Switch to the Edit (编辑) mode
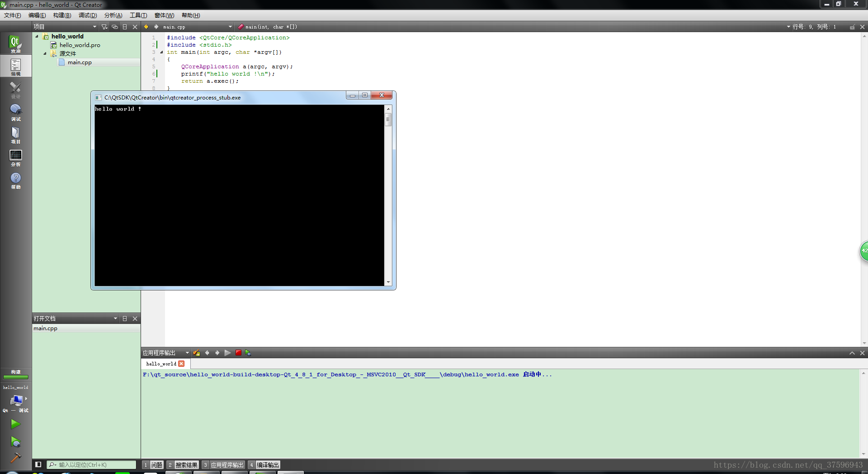The height and width of the screenshot is (474, 868). click(15, 66)
